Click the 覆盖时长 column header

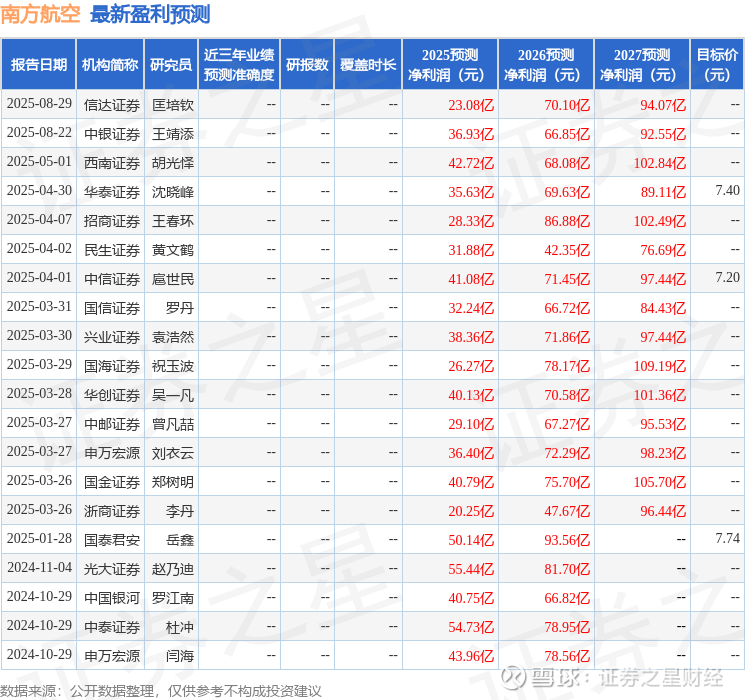pyautogui.click(x=368, y=65)
